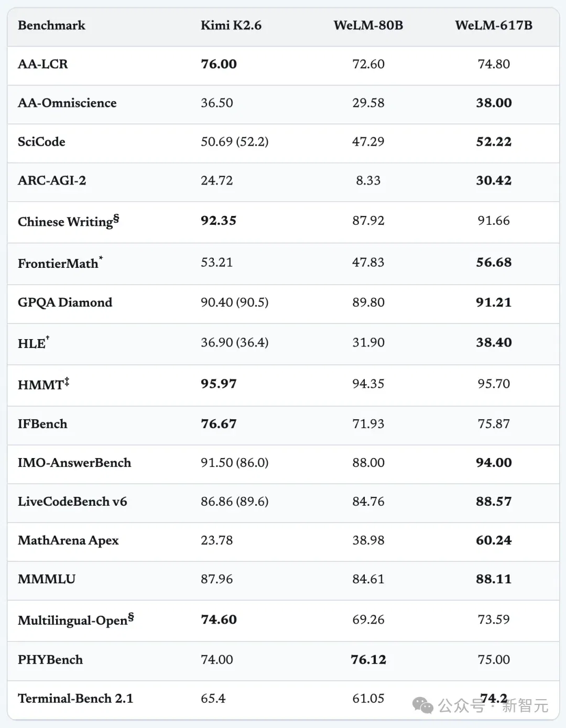Select Terminal-Bench 2.1 row label
566x728 pixels.
75,699
